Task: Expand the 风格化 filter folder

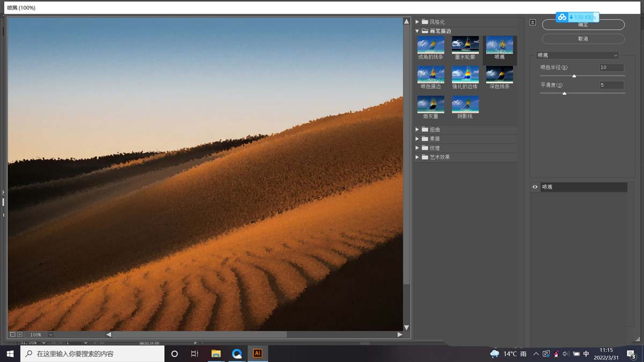Action: coord(418,22)
